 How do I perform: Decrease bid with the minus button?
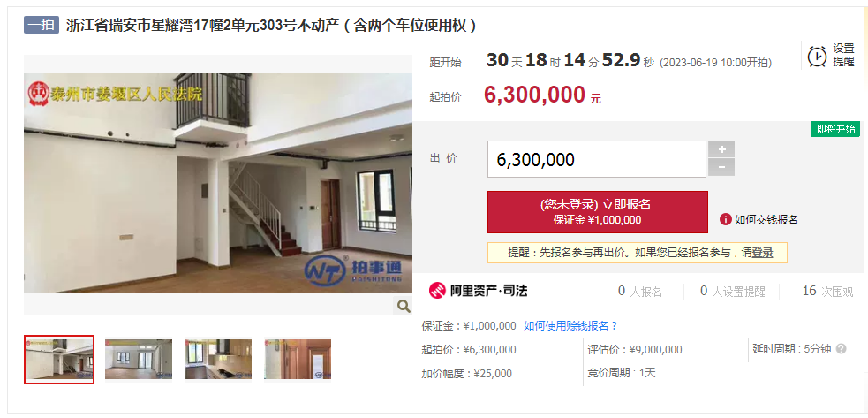(721, 167)
